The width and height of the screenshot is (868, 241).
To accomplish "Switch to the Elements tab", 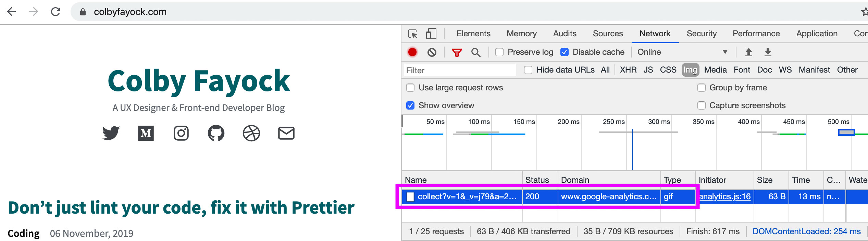I will point(473,34).
